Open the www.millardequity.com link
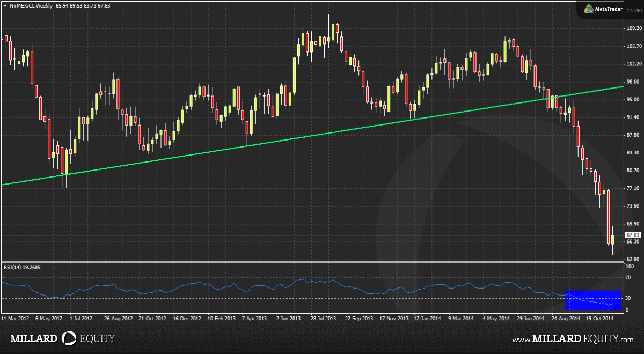 (573, 339)
